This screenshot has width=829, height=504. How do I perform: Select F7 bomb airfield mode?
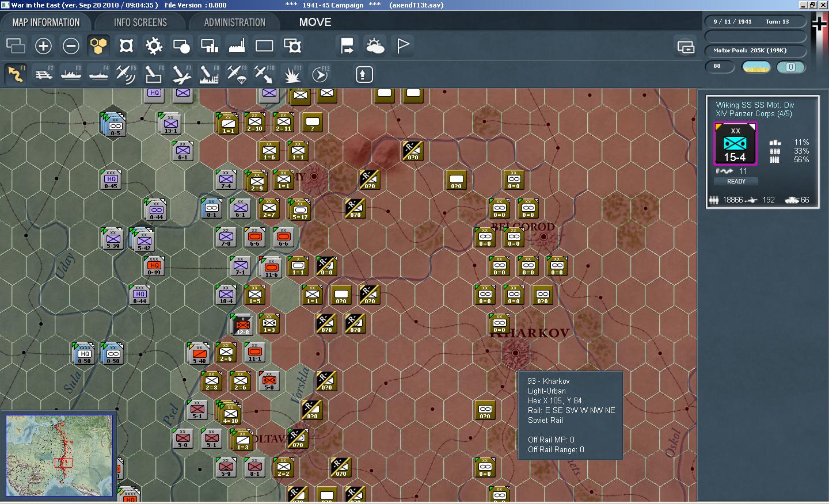click(x=181, y=74)
